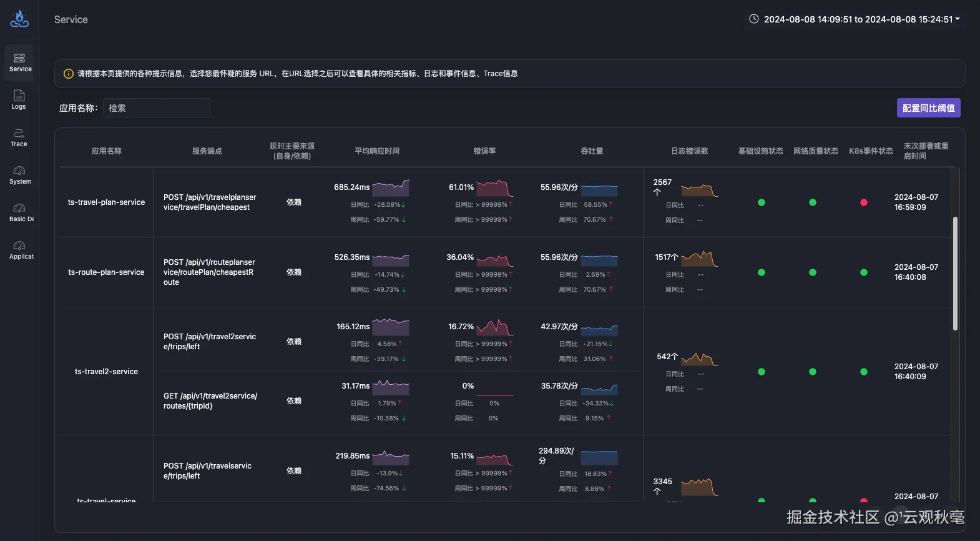The width and height of the screenshot is (980, 541).
Task: Focus the 应用名称 search field
Action: (157, 108)
